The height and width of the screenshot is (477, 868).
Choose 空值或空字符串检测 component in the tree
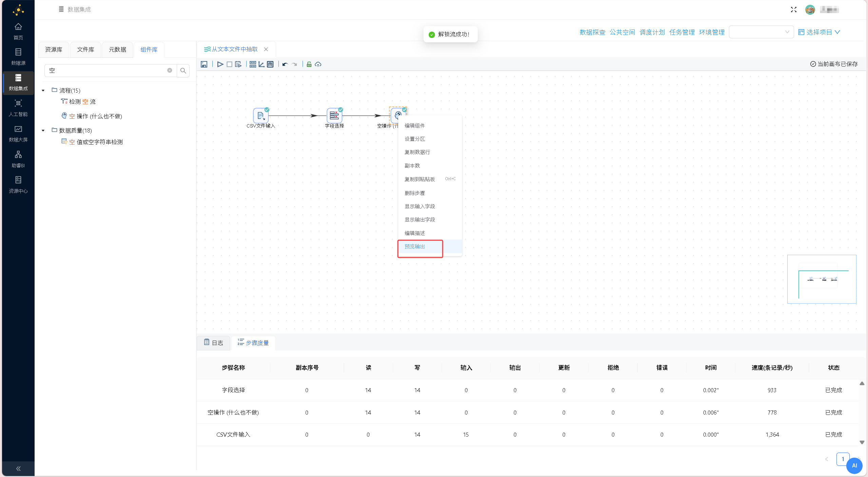(x=92, y=142)
